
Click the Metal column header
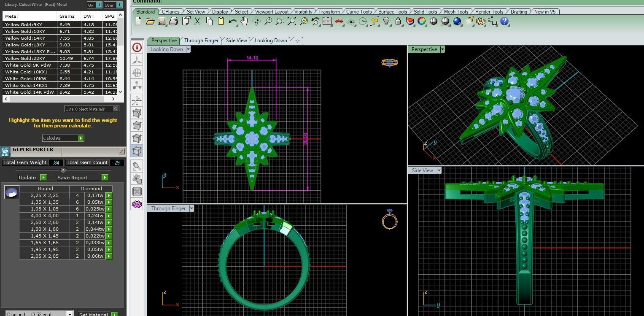(30, 16)
